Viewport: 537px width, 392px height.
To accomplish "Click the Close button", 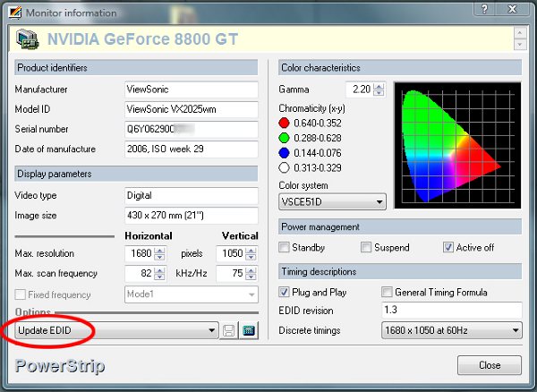I will click(x=490, y=365).
